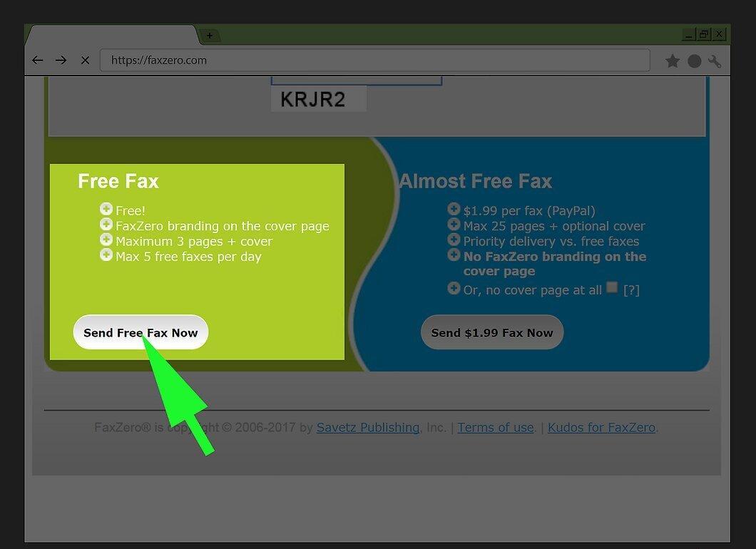Click the round circle icon beside the star

coord(694,61)
